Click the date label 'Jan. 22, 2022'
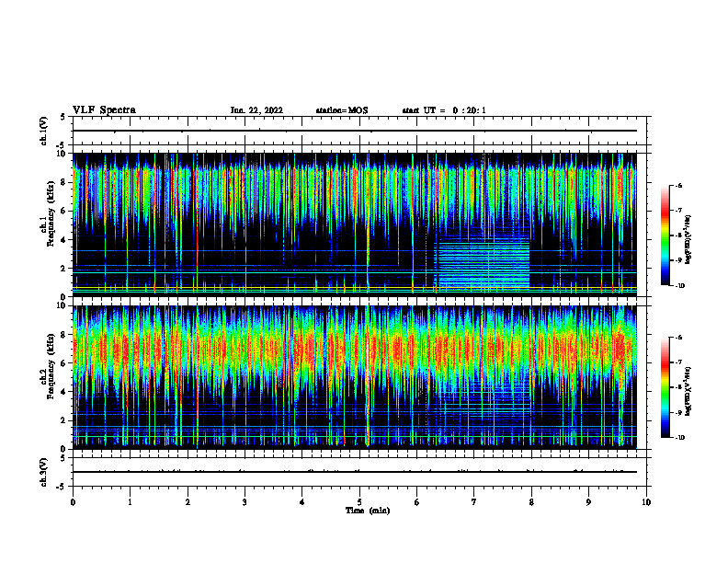The height and width of the screenshot is (563, 728). click(x=256, y=110)
